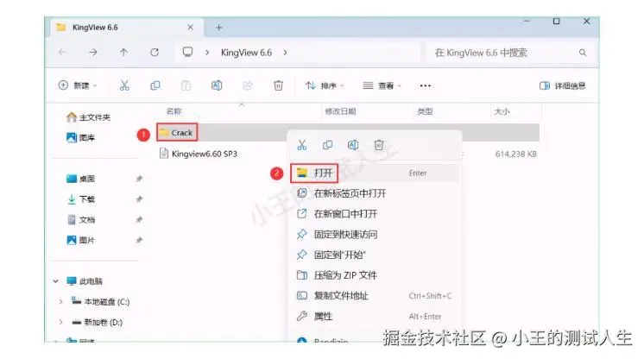This screenshot has width=644, height=359.
Task: Unpin 图片 with its pin icon
Action: point(139,240)
